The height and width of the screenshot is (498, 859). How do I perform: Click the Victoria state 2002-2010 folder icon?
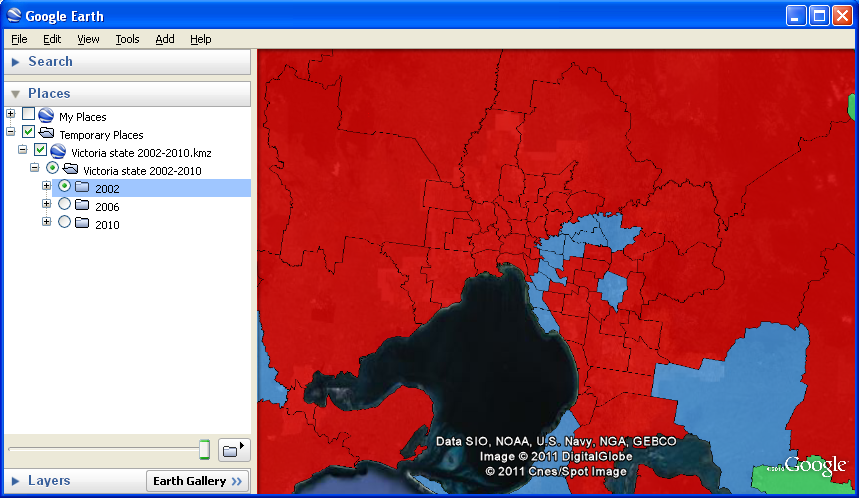70,169
